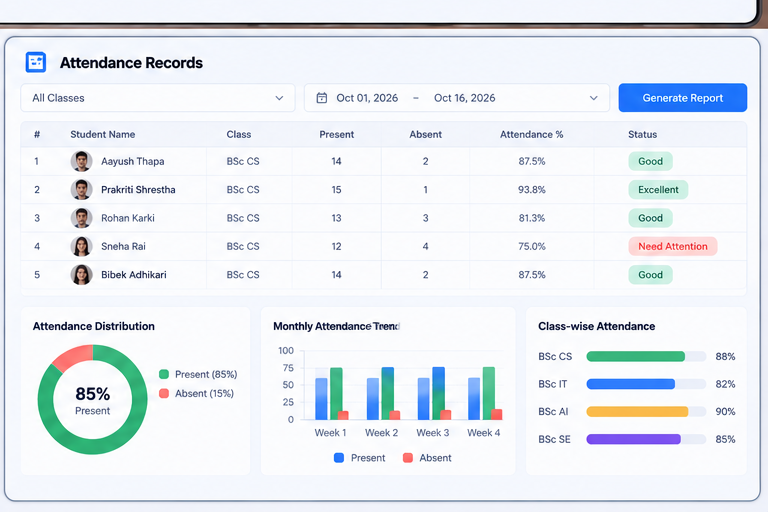
Task: Click the Class-wise Attendance title
Action: (597, 326)
